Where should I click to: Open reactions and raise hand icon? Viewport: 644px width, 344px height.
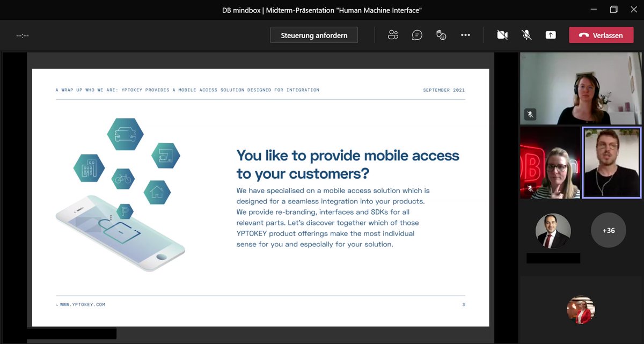441,35
